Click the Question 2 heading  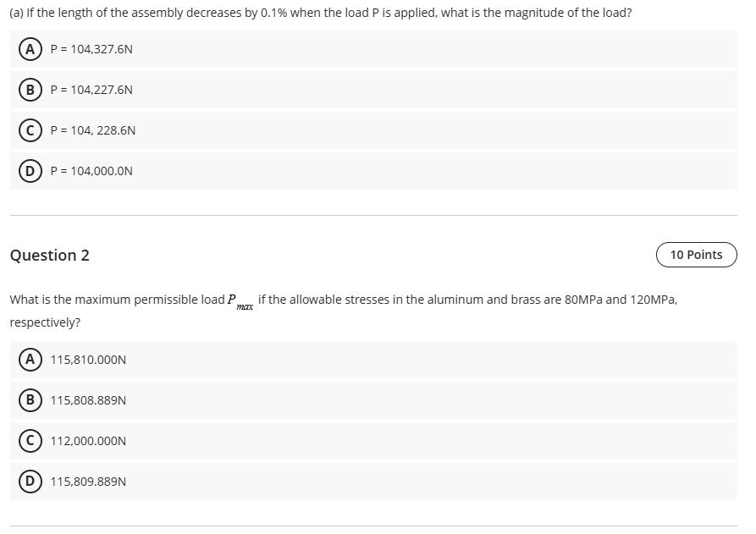coord(49,256)
